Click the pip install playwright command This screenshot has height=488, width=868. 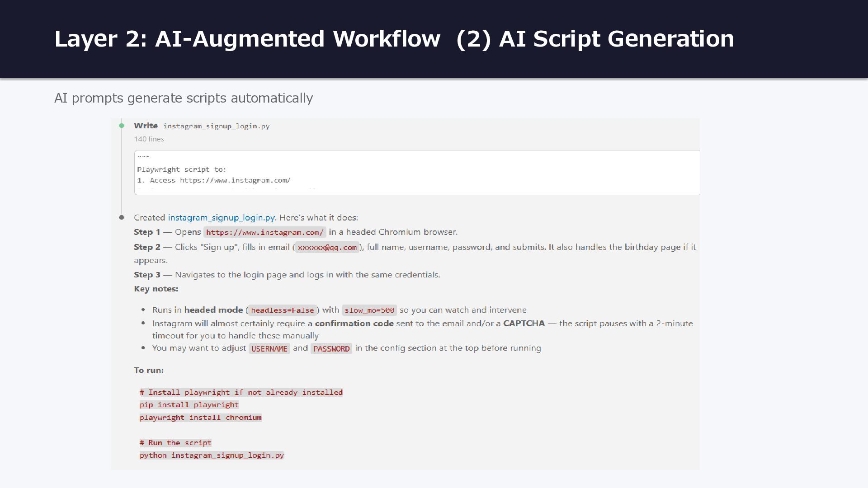click(189, 405)
